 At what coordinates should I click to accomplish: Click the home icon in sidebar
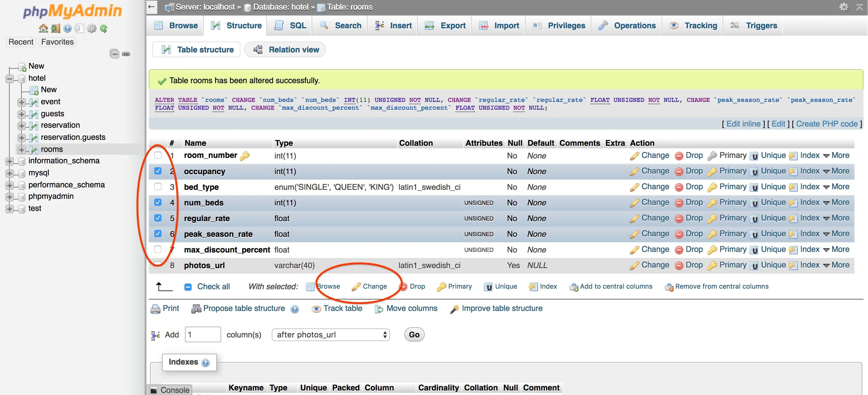point(43,28)
